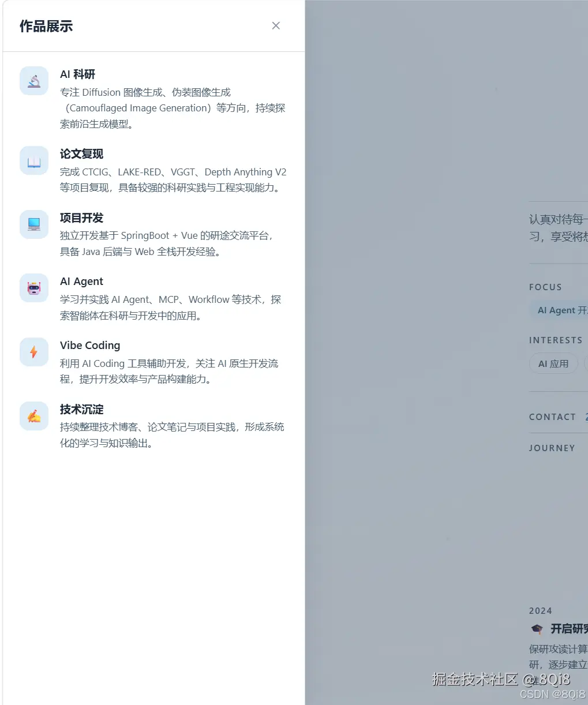Viewport: 588px width, 705px height.
Task: Open the Vibe Coding item title
Action: pyautogui.click(x=90, y=346)
